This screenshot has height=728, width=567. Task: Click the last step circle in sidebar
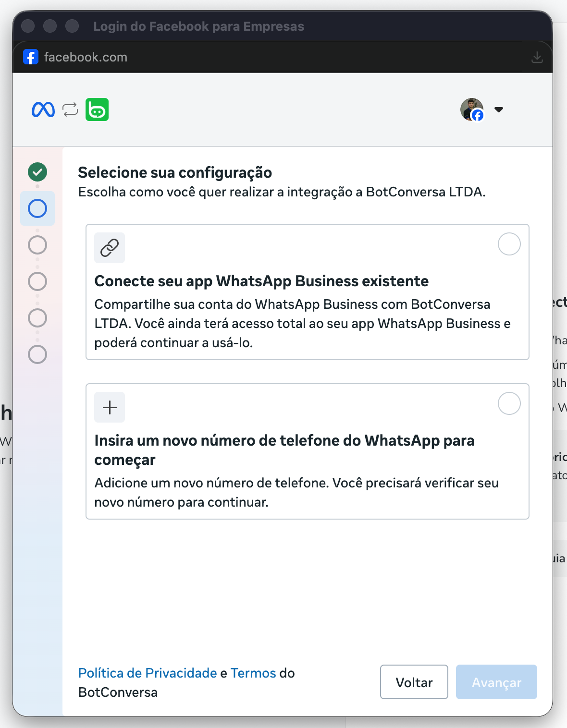point(37,354)
